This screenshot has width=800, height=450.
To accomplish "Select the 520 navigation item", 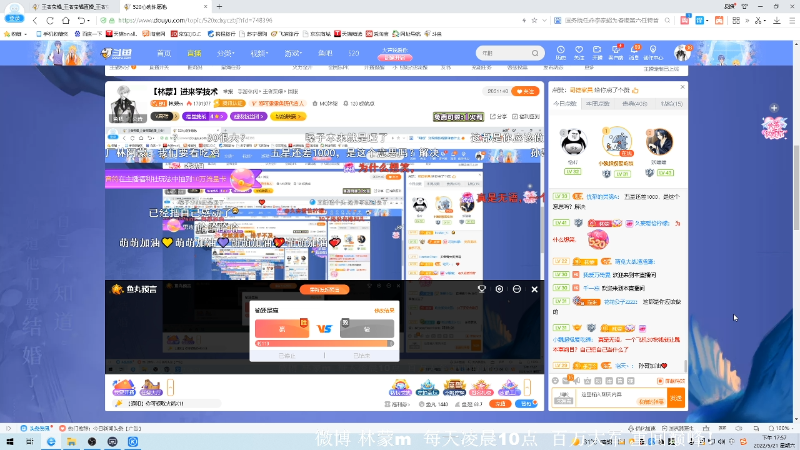I will pos(354,53).
